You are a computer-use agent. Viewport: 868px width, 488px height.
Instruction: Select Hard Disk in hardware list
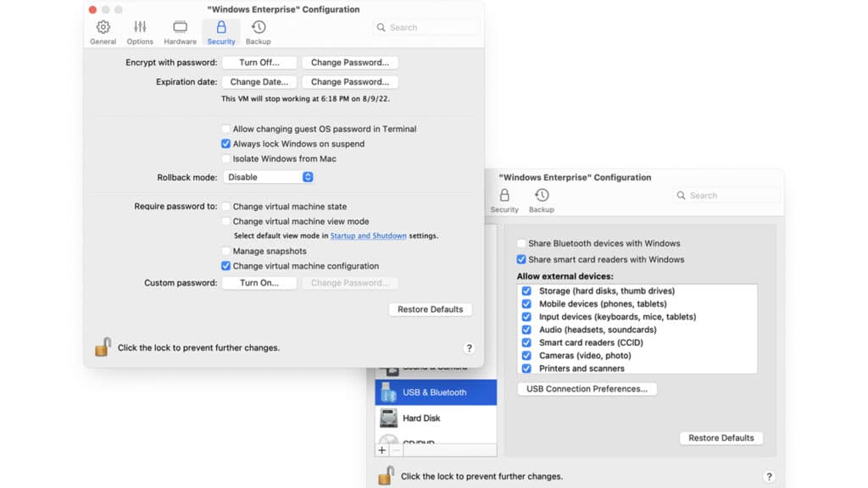point(436,419)
